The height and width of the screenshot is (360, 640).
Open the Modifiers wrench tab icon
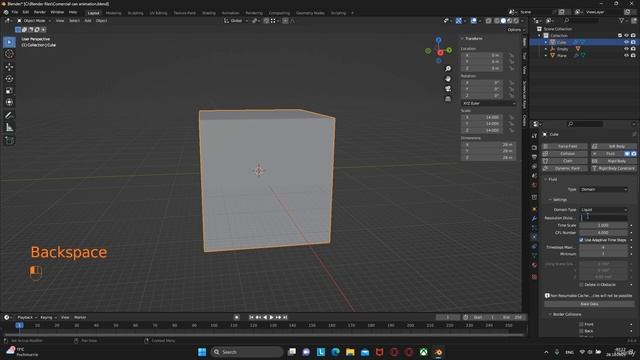pyautogui.click(x=534, y=219)
